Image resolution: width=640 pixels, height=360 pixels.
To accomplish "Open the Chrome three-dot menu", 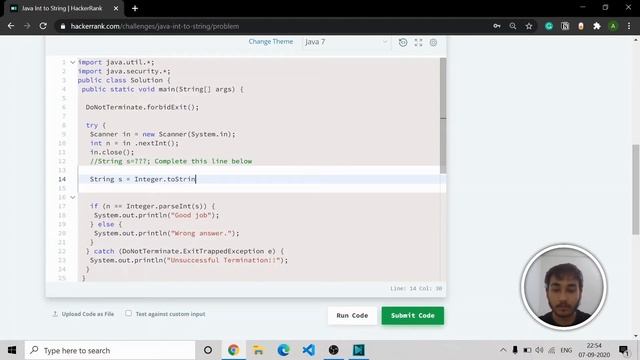I will (629, 26).
